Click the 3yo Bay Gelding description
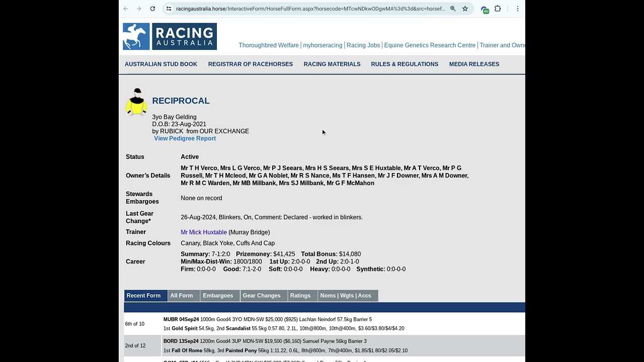Screen dimensions: 644x362 (174, 117)
